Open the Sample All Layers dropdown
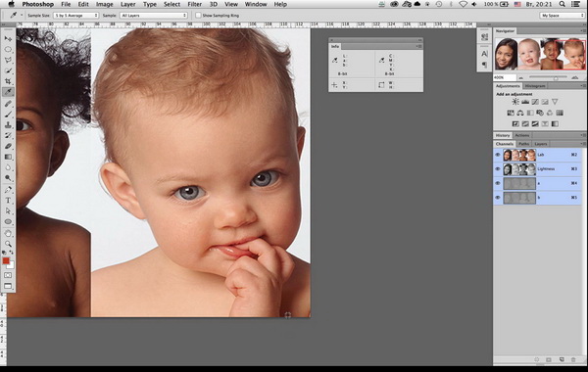Viewport: 588px width, 372px height. click(x=154, y=16)
